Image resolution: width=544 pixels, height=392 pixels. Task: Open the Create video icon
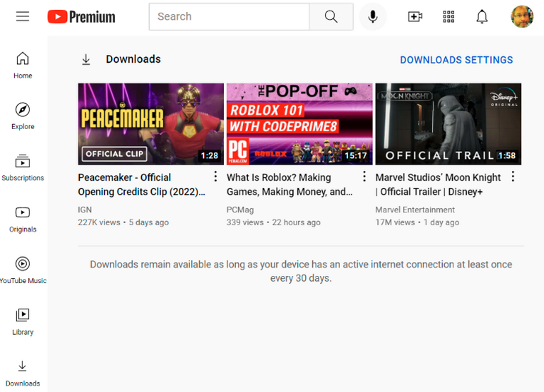pyautogui.click(x=415, y=16)
